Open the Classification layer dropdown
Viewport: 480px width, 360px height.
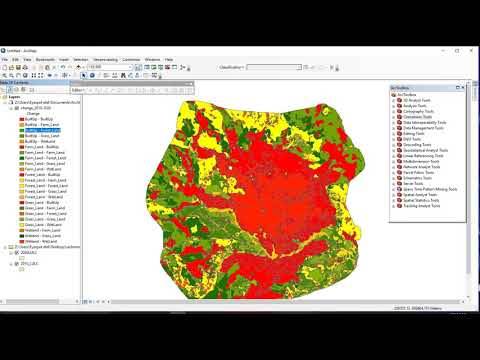[299, 67]
